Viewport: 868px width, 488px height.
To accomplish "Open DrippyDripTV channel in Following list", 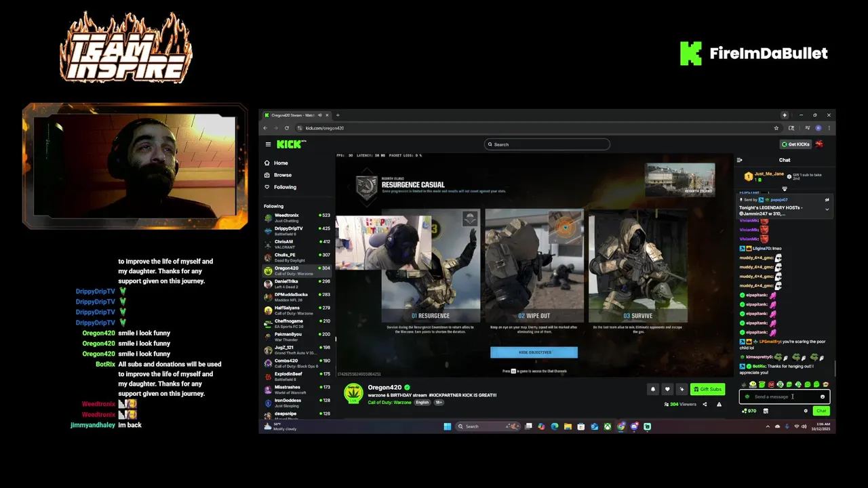I will pos(298,230).
